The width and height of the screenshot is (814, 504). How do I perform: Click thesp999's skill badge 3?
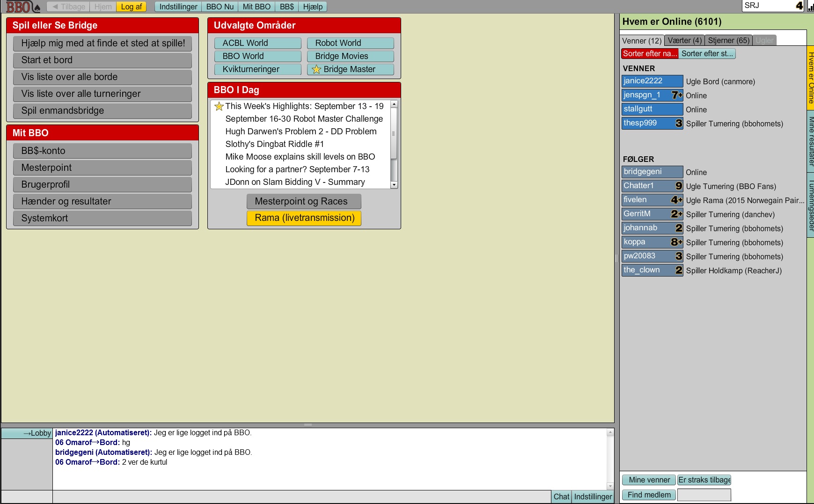pyautogui.click(x=679, y=123)
